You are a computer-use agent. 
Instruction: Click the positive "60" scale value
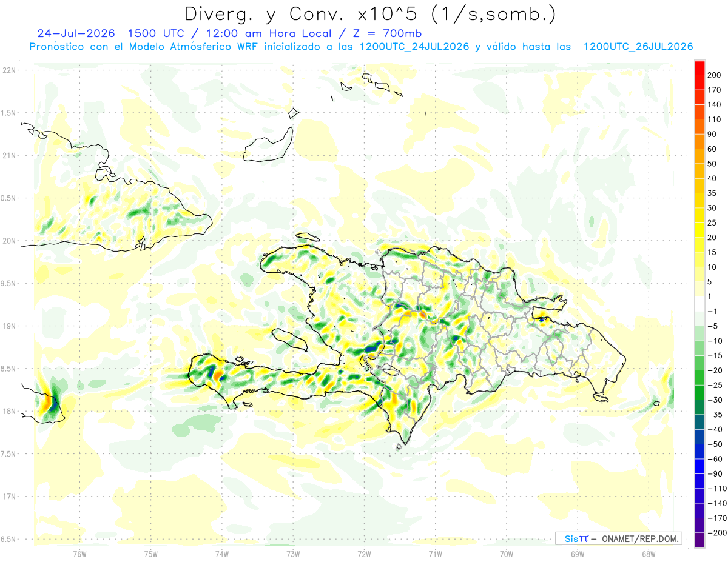point(712,149)
